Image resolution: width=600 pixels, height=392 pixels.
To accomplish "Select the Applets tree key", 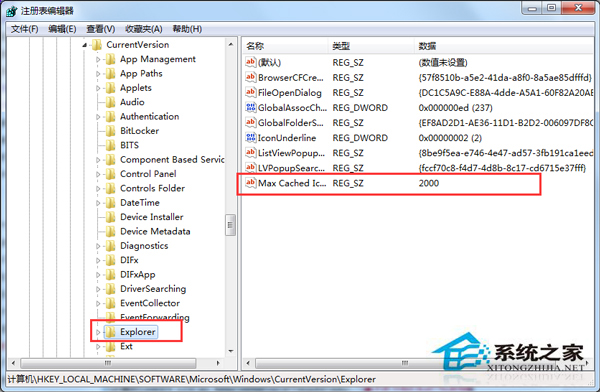I will (x=136, y=88).
